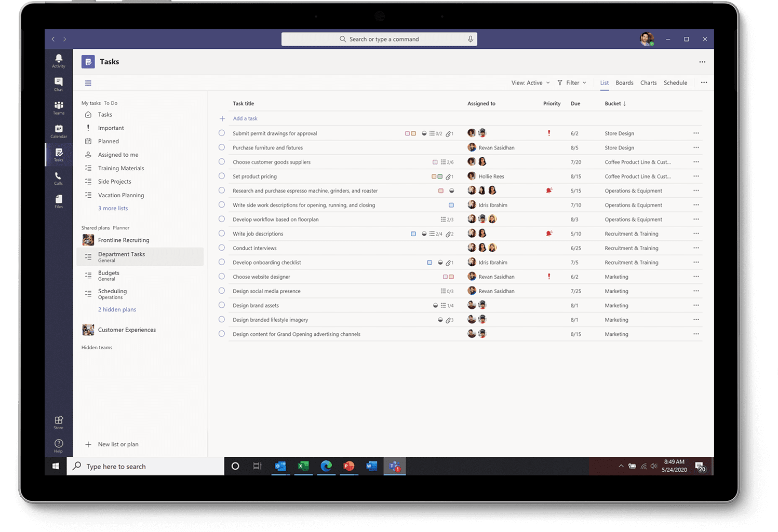Open the Store icon in sidebar

59,422
